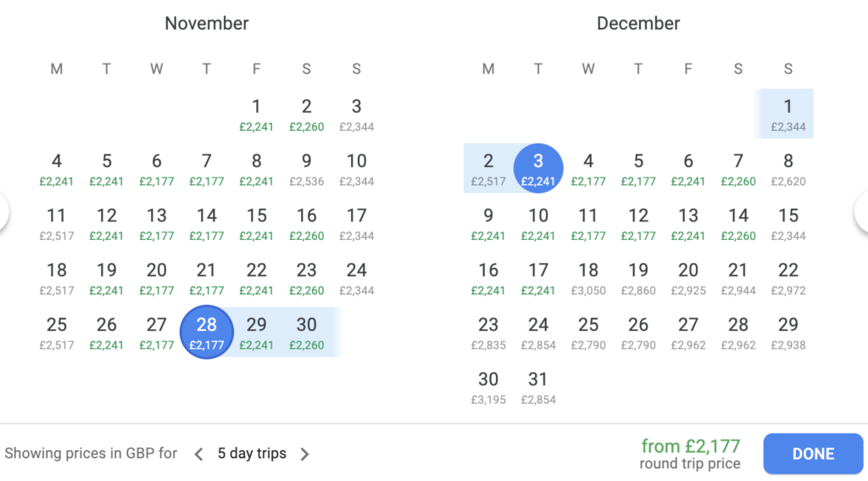868x481 pixels.
Task: Select December 11 at £2,177
Action: click(588, 223)
